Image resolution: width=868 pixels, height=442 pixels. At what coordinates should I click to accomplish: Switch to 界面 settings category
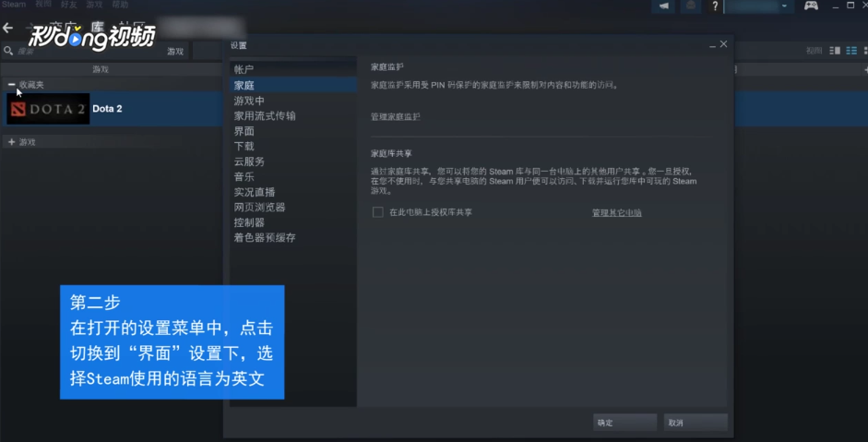click(x=292, y=131)
